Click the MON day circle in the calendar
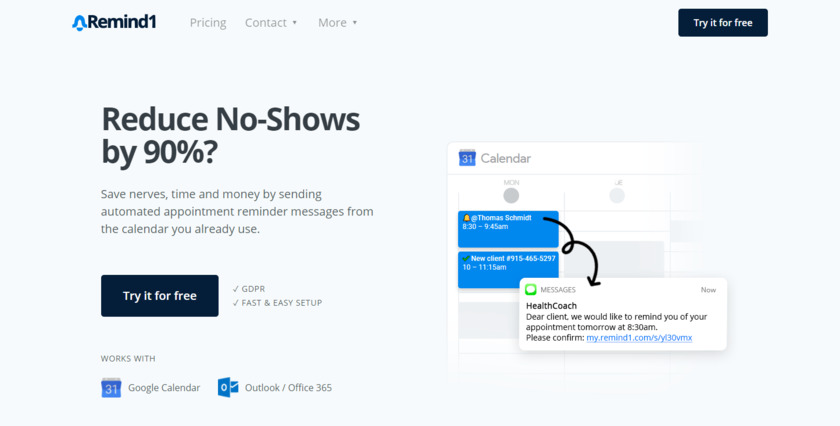The image size is (840, 426). click(x=511, y=196)
